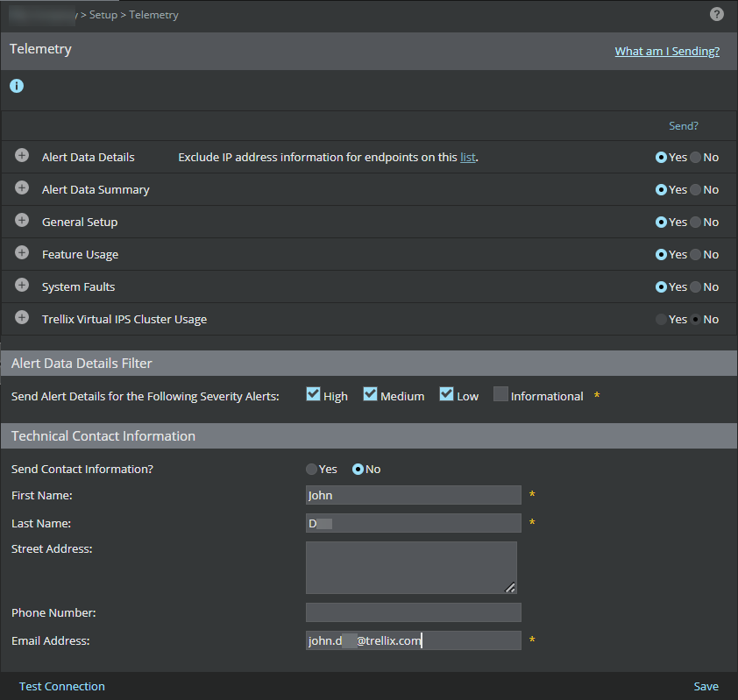The height and width of the screenshot is (700, 738).
Task: Select No for General Setup
Action: point(695,222)
